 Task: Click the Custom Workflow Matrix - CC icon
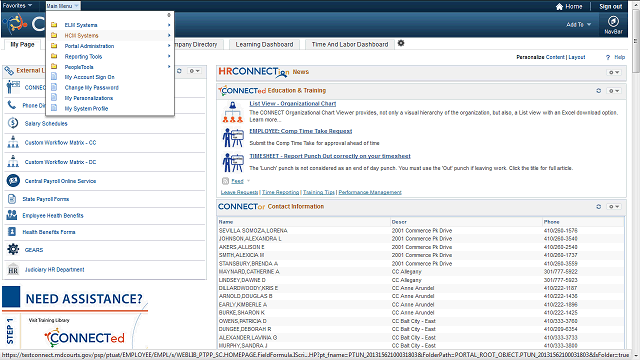coord(13,142)
